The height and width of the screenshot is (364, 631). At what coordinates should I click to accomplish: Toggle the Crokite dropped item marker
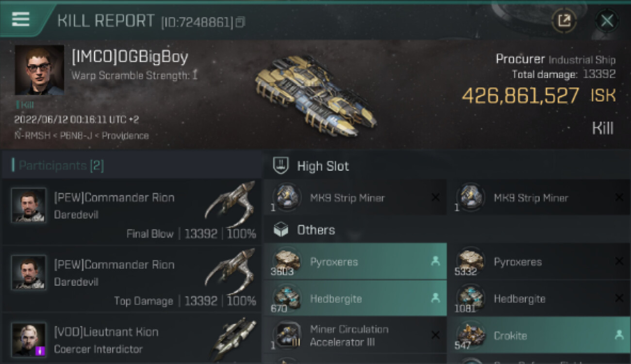pyautogui.click(x=619, y=335)
